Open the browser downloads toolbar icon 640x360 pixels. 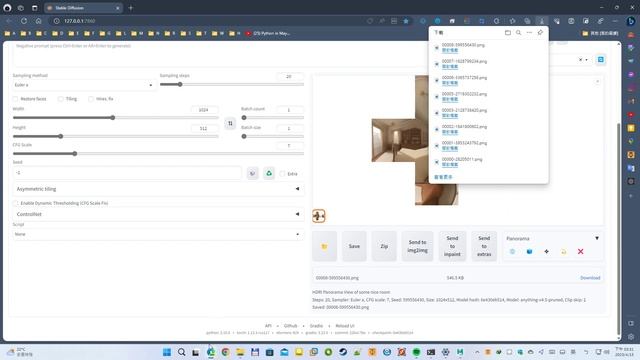[x=542, y=21]
